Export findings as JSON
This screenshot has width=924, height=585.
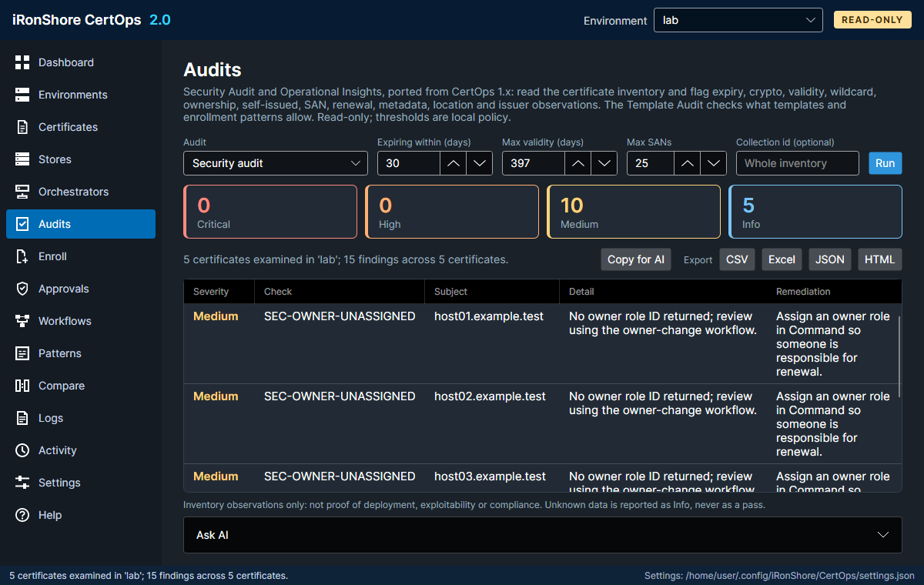pyautogui.click(x=830, y=259)
